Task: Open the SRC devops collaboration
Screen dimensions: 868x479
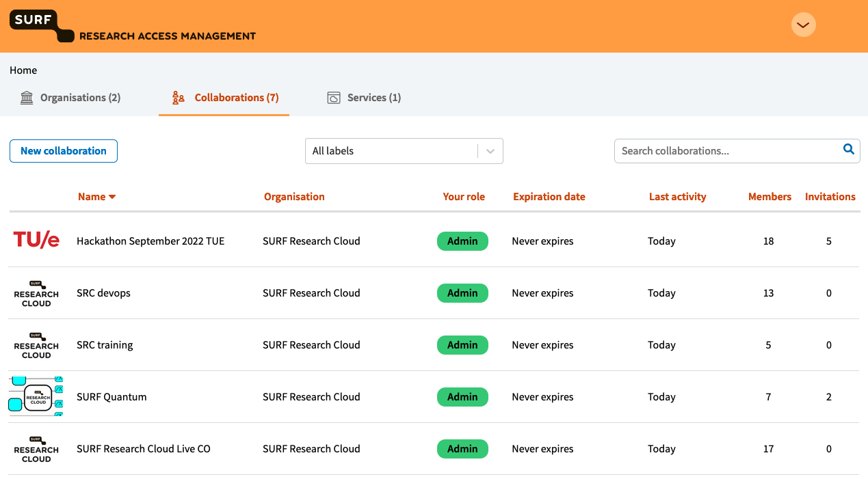Action: tap(103, 293)
